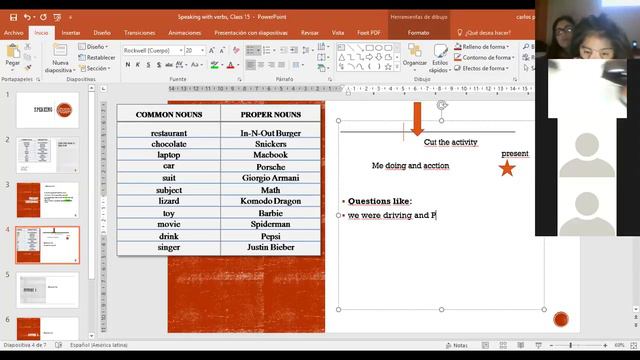The image size is (640, 360).
Task: Decrease font size with the smaller A
Action: pos(222,51)
